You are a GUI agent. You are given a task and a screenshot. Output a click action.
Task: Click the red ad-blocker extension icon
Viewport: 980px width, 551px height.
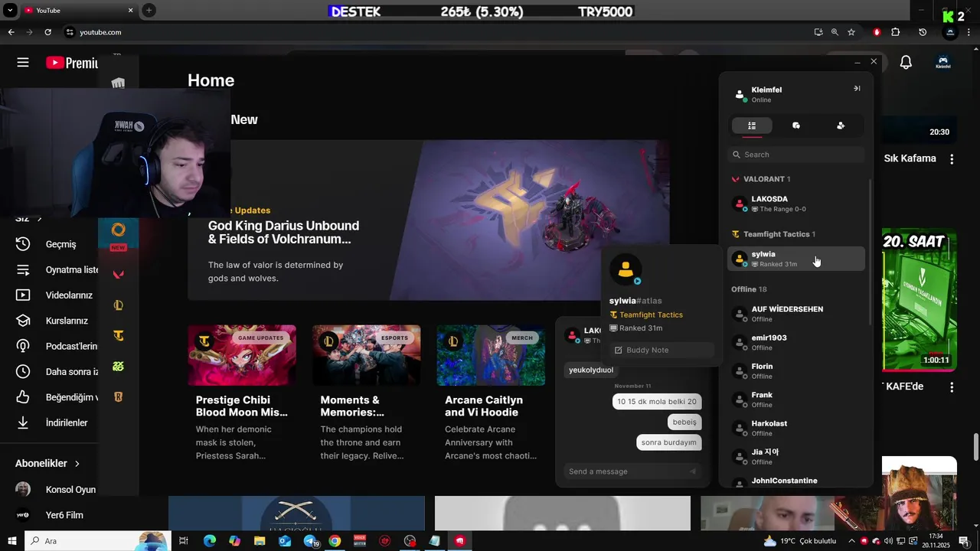(x=877, y=32)
